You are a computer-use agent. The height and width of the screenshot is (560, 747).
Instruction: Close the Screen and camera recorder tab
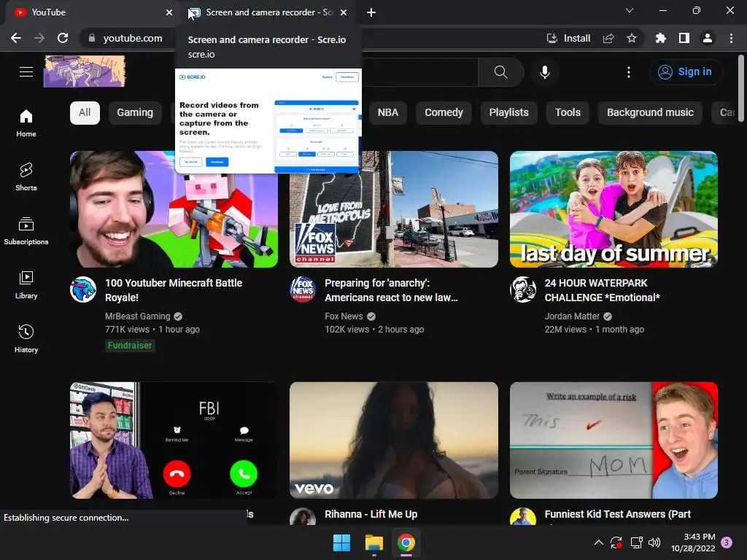pyautogui.click(x=344, y=12)
